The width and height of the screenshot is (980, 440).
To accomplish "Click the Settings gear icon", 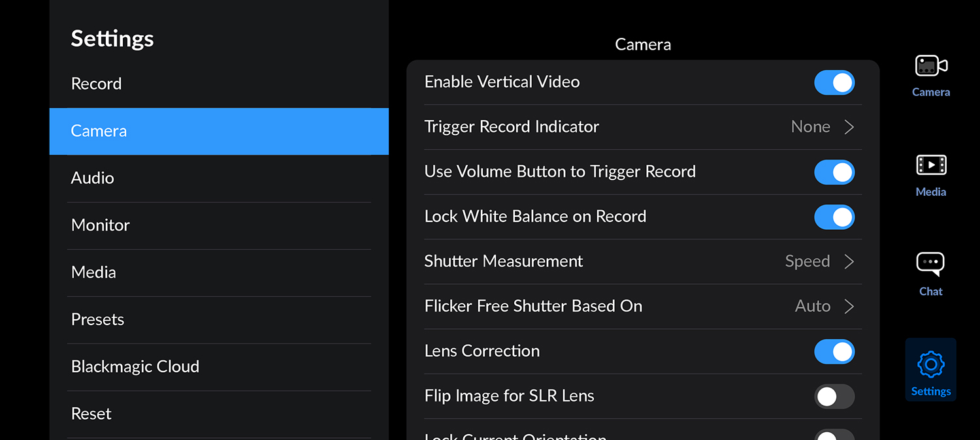I will click(x=931, y=365).
